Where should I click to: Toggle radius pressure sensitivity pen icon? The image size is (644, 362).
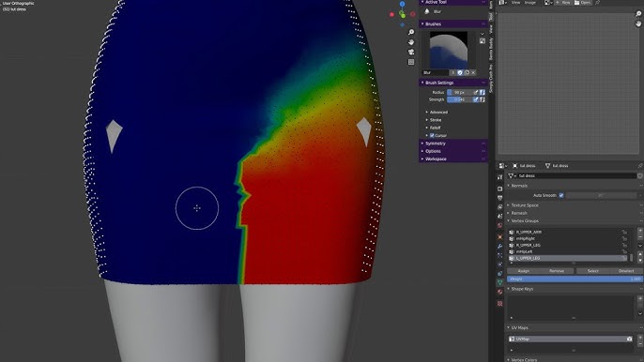476,92
